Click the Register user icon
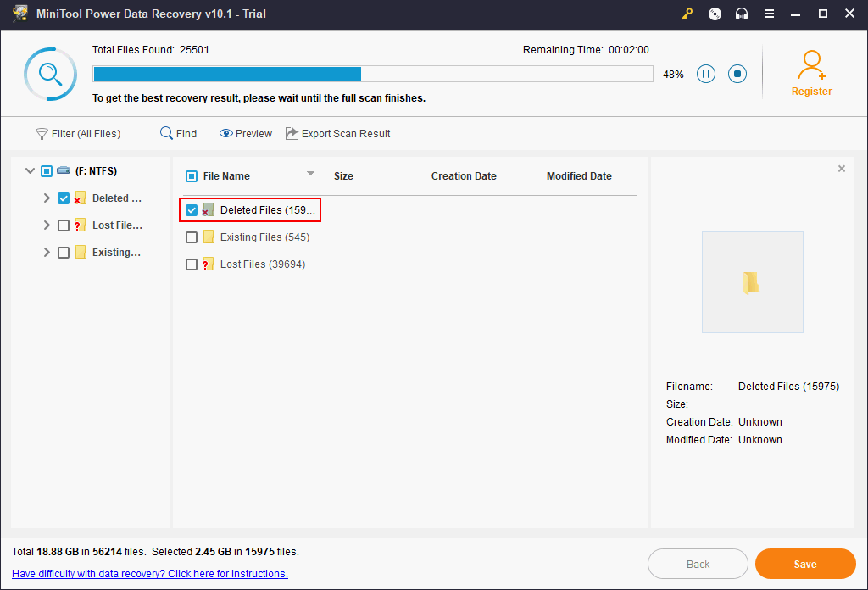The image size is (868, 590). [811, 65]
